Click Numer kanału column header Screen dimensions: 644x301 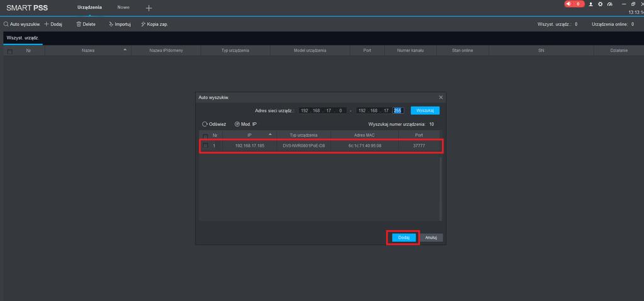click(410, 50)
